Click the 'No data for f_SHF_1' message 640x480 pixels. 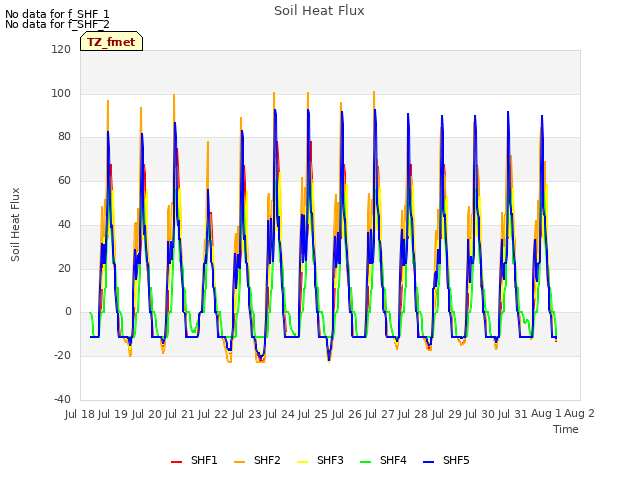click(x=57, y=14)
